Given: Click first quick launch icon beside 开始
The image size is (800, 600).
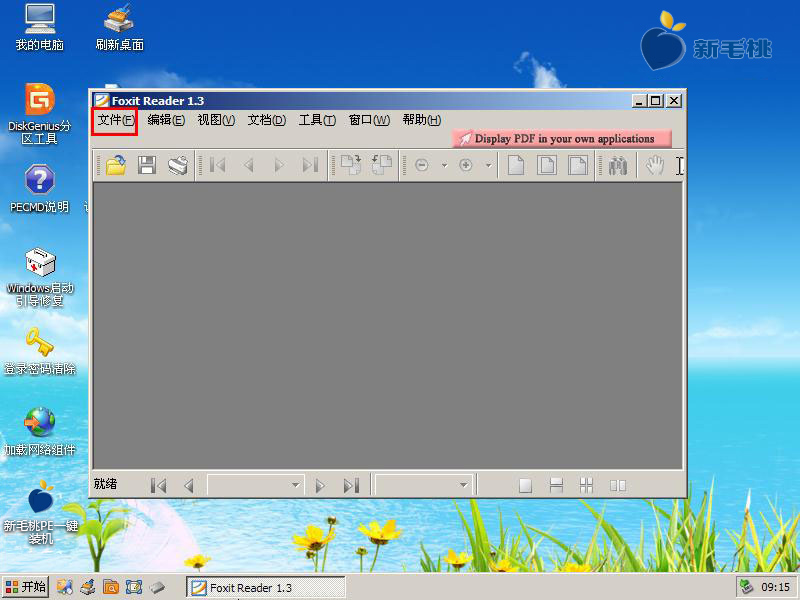Looking at the screenshot, I should (64, 587).
